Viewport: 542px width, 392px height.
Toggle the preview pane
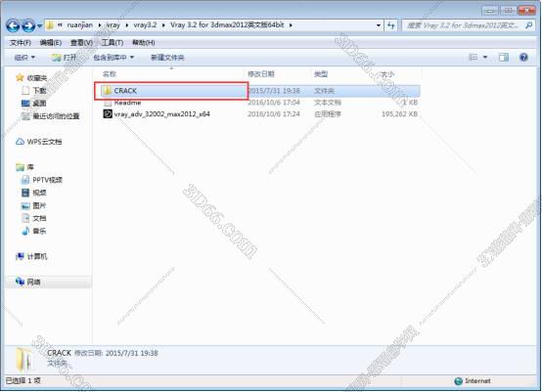(504, 58)
